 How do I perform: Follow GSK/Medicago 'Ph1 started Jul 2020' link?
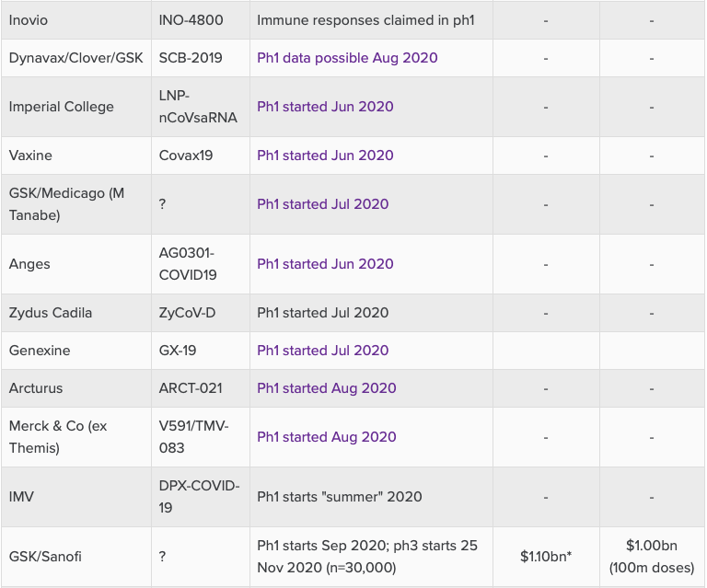pos(322,204)
